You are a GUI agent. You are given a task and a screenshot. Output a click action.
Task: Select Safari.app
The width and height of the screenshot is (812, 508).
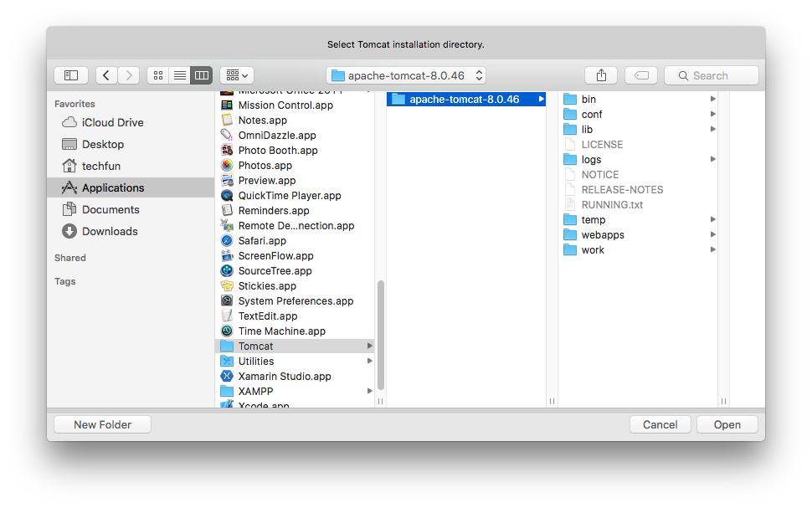click(x=296, y=240)
